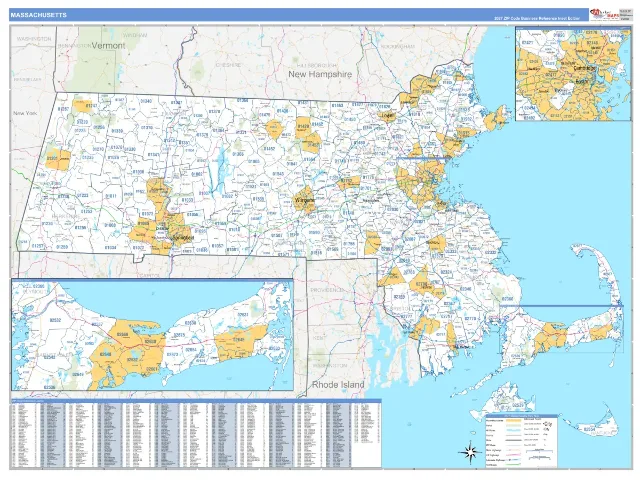Viewport: 640px width, 480px height.
Task: Click the MarketMaps logo in the header
Action: point(603,15)
